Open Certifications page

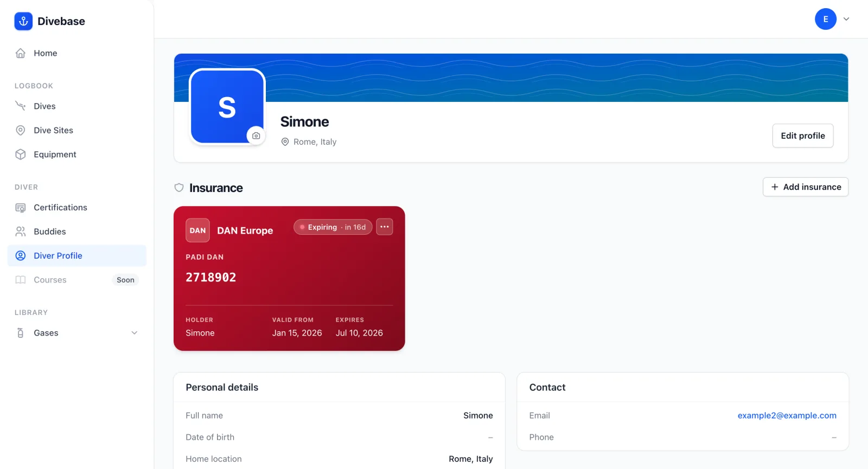(77, 208)
